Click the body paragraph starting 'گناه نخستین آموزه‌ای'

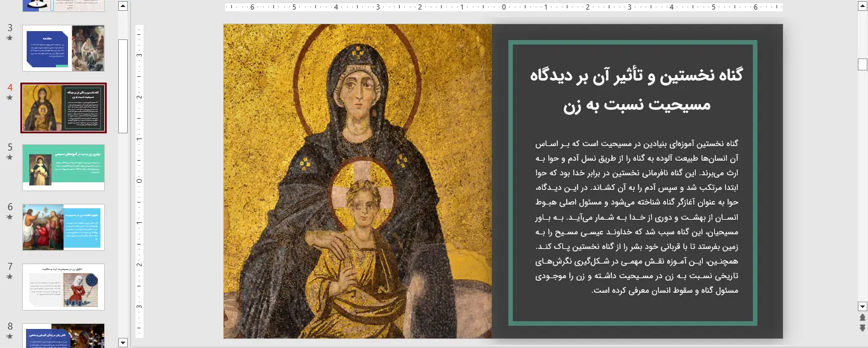tap(637, 217)
